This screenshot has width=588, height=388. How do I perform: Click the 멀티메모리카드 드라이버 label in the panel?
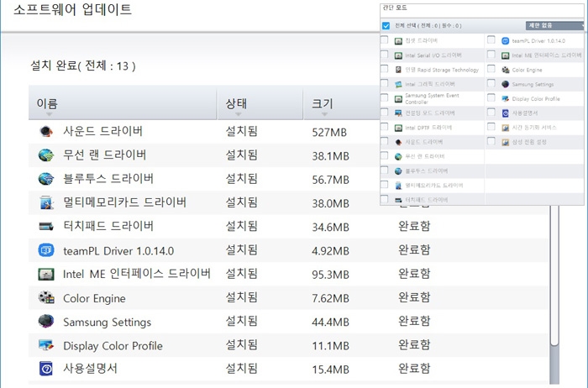[434, 186]
